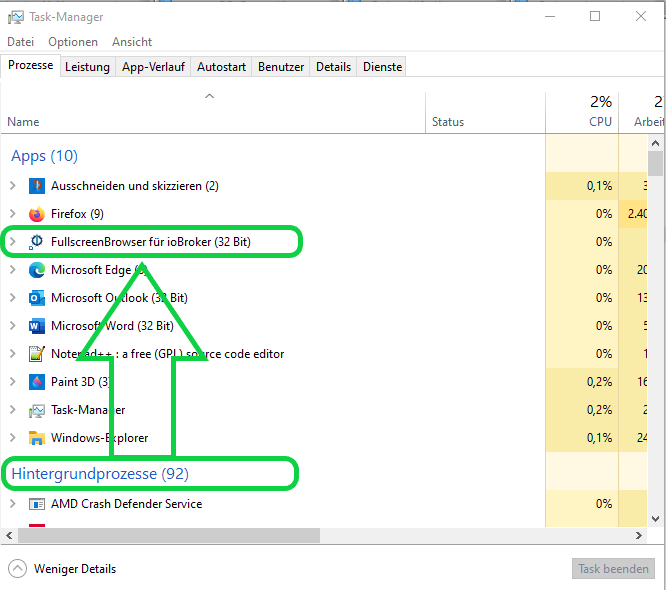Expand the Task-Manager process entry
Screen dimensions: 666x590
click(13, 410)
